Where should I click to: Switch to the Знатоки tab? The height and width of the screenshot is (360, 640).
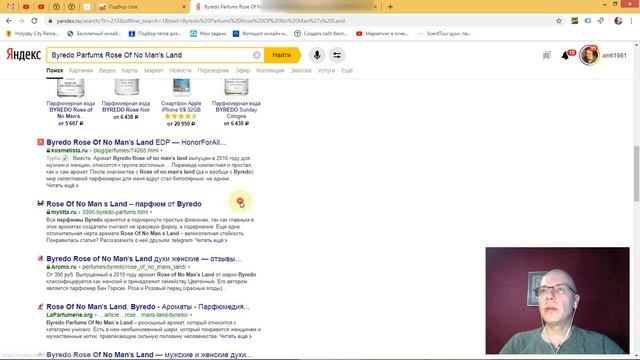pos(301,71)
